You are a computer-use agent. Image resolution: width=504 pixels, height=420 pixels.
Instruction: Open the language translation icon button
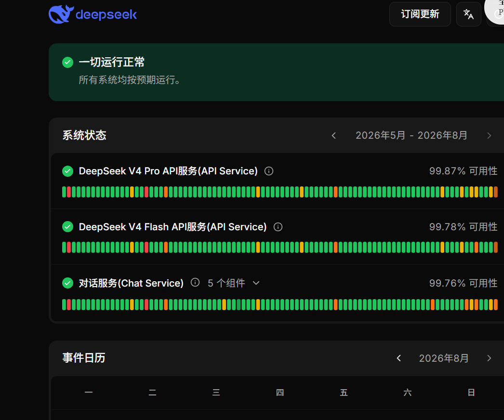click(469, 14)
